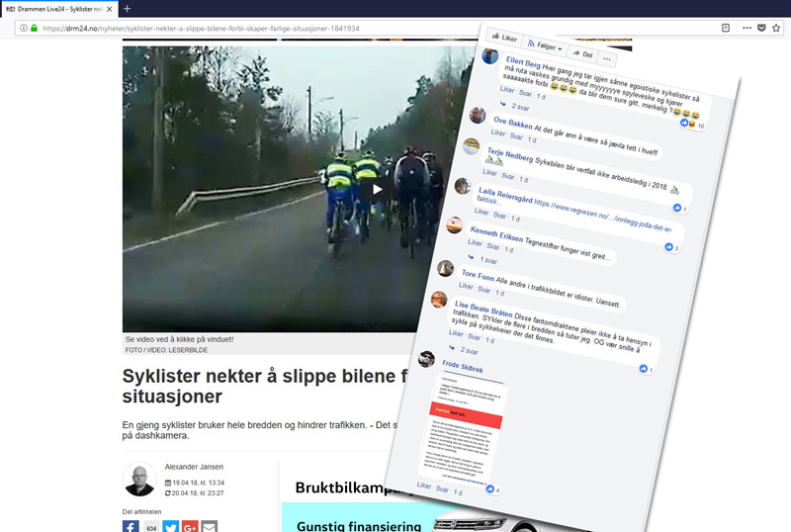
Task: Open Kenneth Eriksen's profile avatar
Action: 454,225
